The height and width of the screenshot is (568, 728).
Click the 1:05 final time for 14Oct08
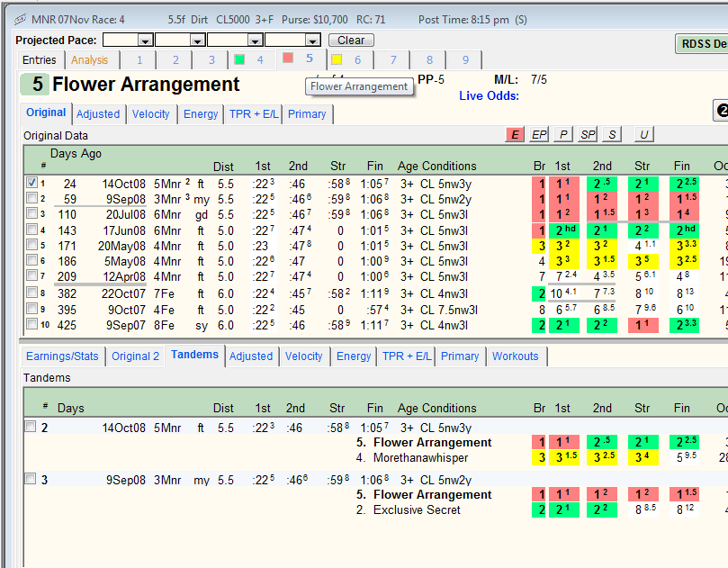coord(374,185)
